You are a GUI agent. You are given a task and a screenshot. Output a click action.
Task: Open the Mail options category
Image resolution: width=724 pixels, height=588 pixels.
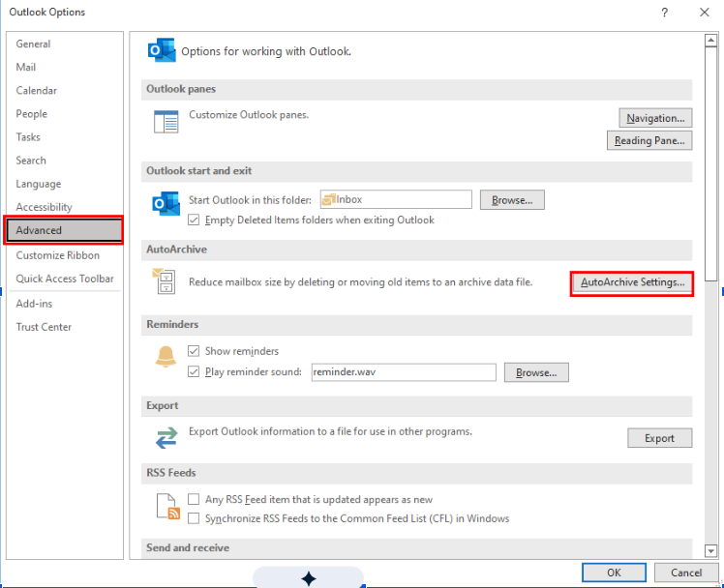(x=65, y=68)
